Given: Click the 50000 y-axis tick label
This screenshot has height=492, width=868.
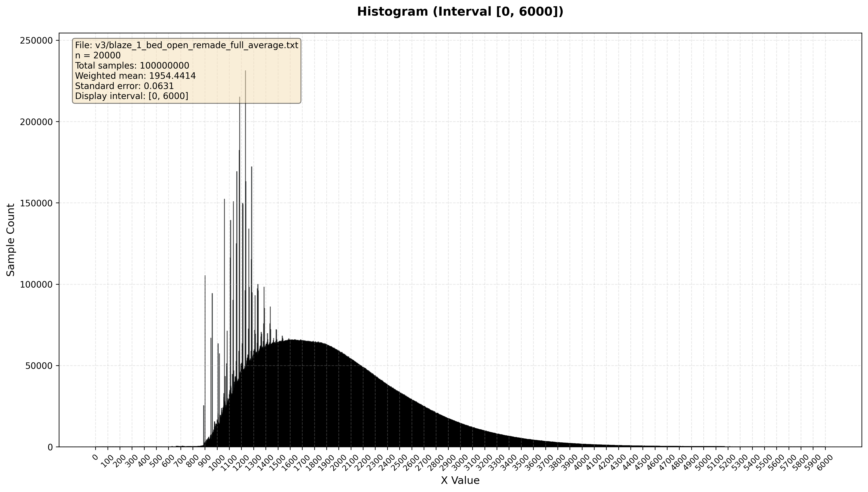Looking at the screenshot, I should [x=39, y=366].
